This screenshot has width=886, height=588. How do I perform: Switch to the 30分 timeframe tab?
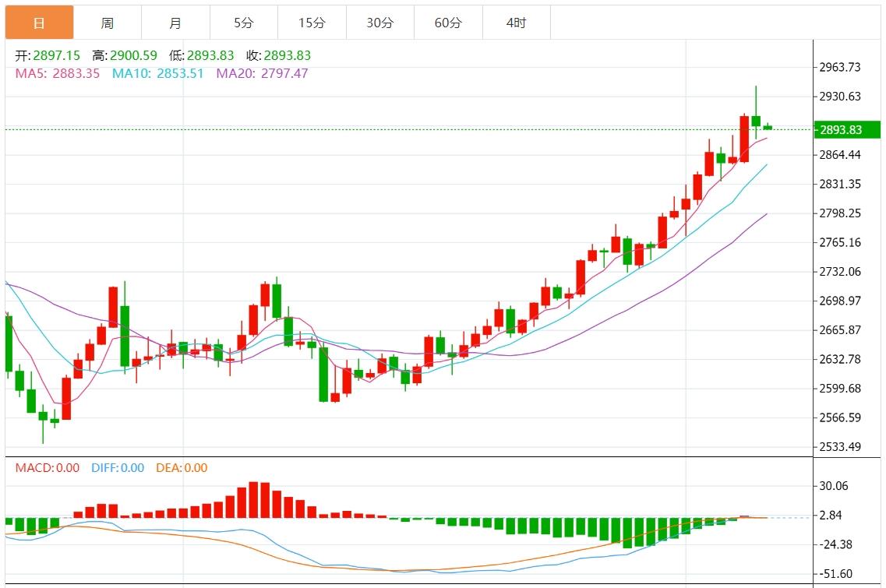coord(379,23)
